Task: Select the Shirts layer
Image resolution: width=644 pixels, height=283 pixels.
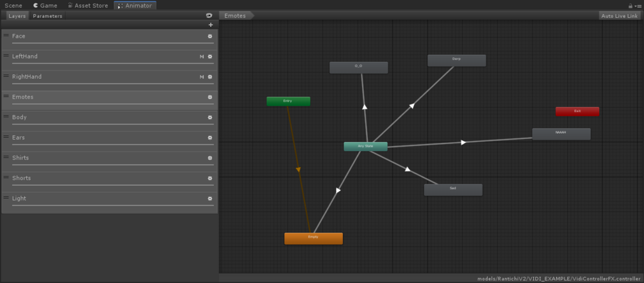Action: [110, 161]
